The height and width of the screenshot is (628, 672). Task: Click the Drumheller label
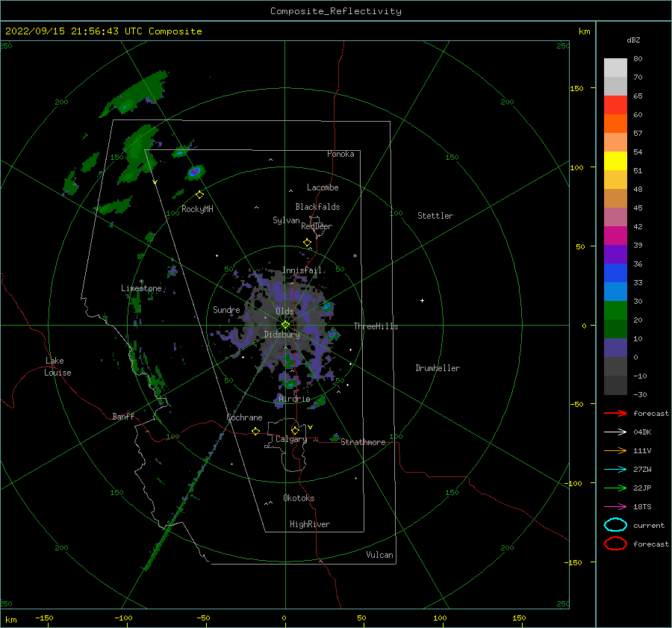click(x=438, y=368)
